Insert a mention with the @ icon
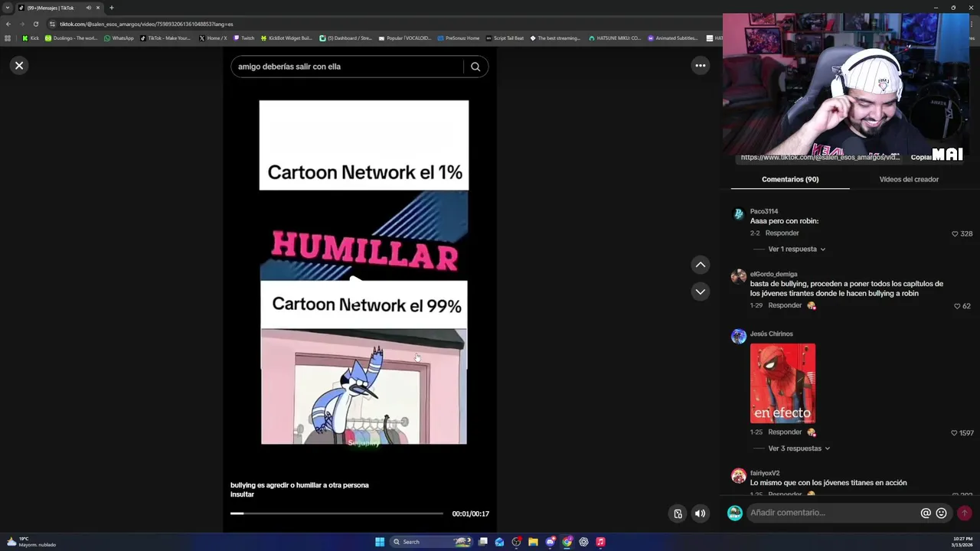Viewport: 980px width, 551px height. [926, 513]
